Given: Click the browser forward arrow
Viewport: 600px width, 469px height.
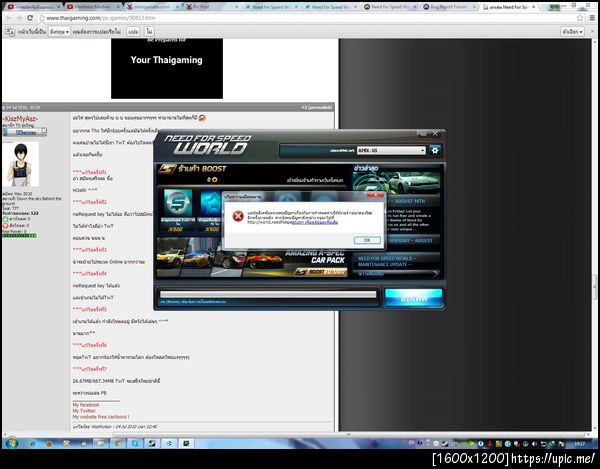Looking at the screenshot, I should point(19,18).
